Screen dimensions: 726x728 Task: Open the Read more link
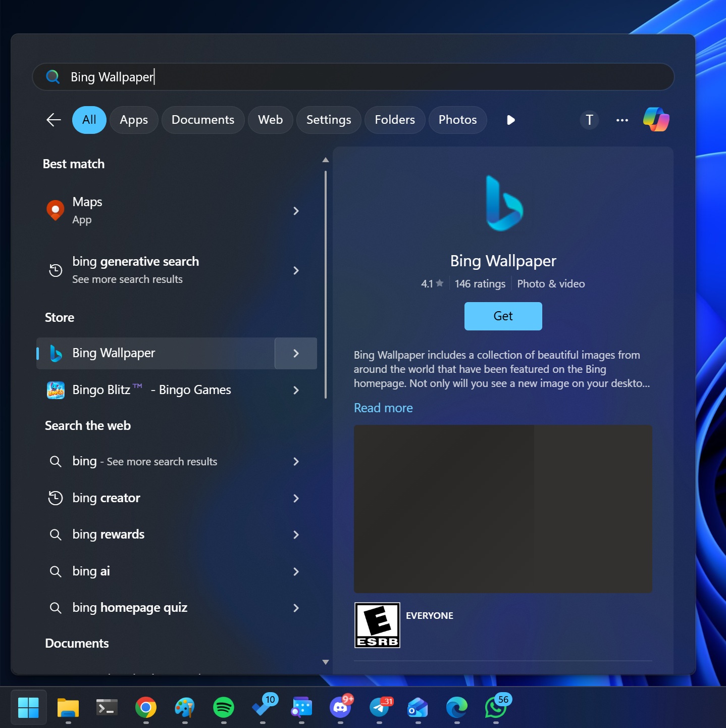383,408
